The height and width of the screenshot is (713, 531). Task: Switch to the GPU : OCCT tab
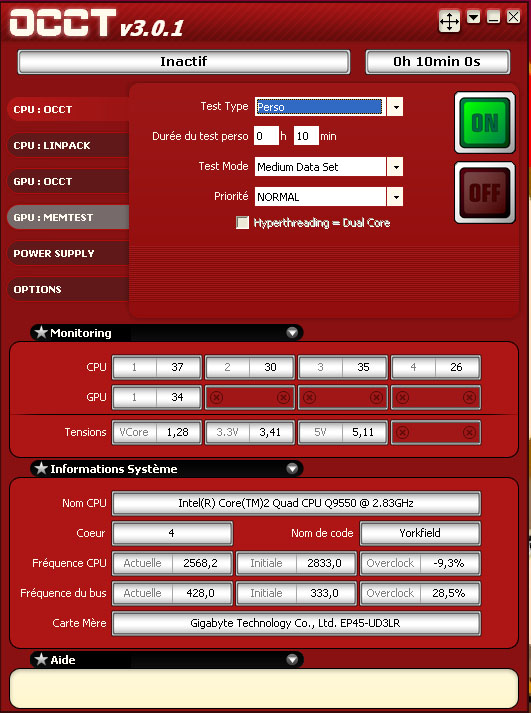(68, 181)
